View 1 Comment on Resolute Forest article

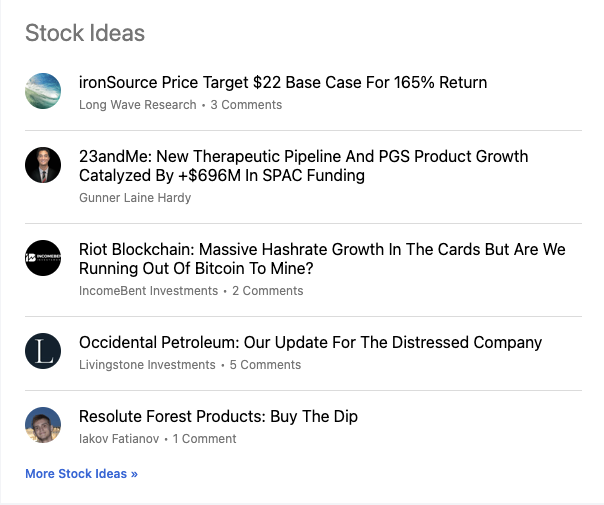coord(204,439)
